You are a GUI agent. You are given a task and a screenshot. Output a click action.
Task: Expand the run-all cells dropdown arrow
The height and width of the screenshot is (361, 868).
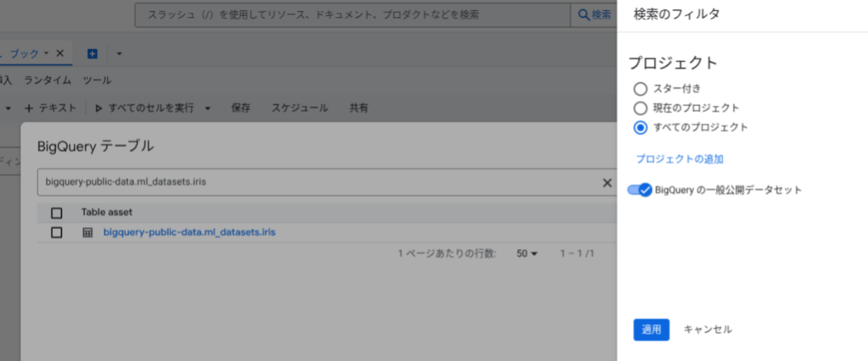click(209, 108)
